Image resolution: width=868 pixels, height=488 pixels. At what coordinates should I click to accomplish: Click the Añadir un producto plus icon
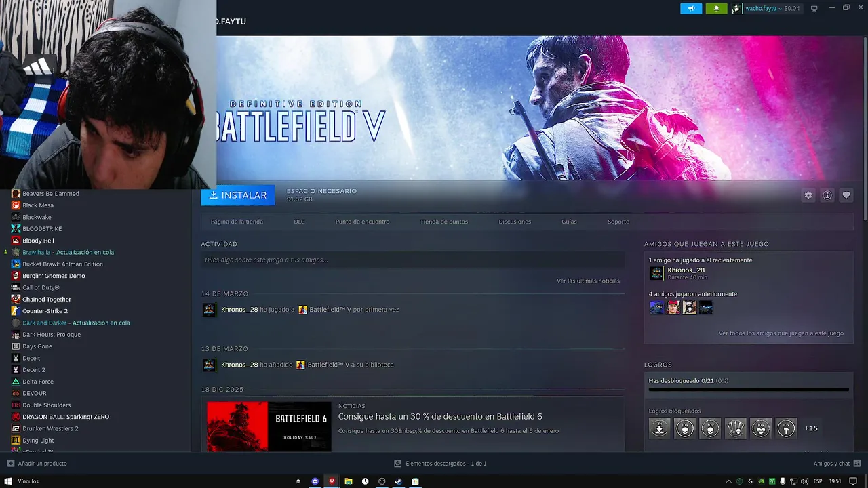[x=10, y=464]
